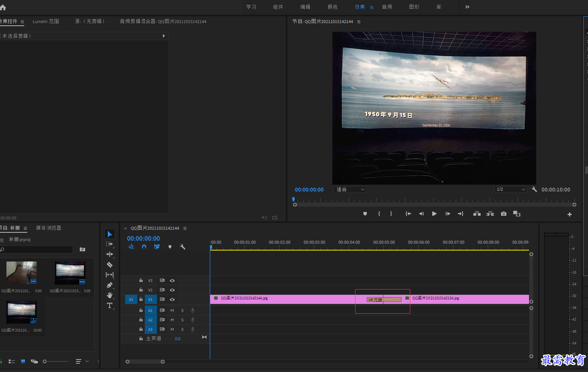Open project panel menu
588x372 pixels.
click(25, 228)
